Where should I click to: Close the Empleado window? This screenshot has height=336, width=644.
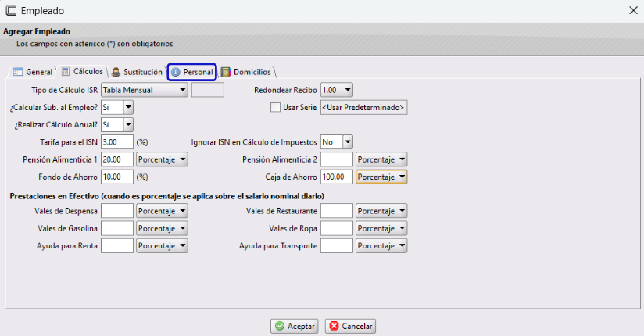[633, 10]
